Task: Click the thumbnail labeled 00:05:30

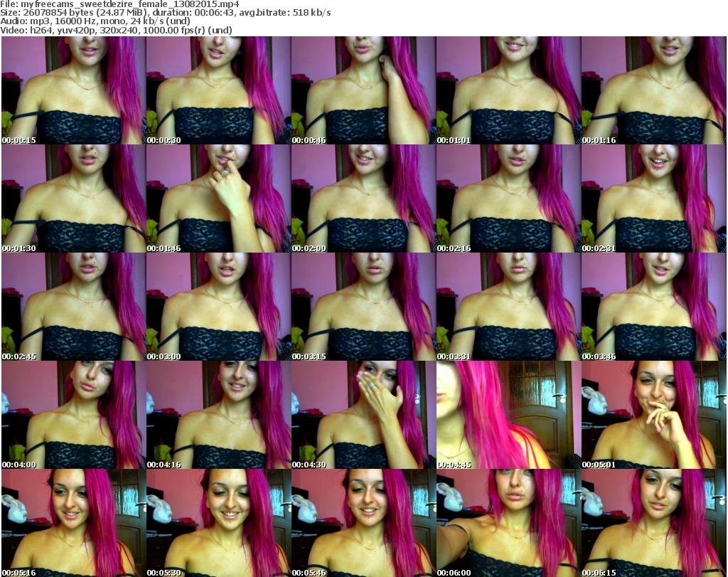Action: 218,523
